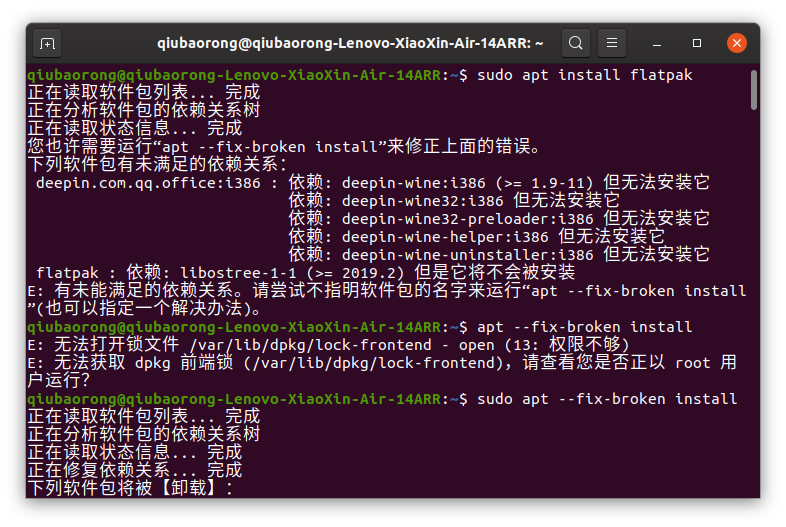Click the terminal vertical scrollbar thumb
This screenshot has width=786, height=527.
pos(753,90)
